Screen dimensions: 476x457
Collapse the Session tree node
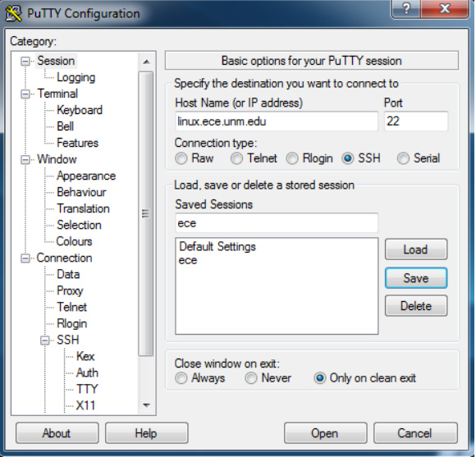tap(25, 62)
